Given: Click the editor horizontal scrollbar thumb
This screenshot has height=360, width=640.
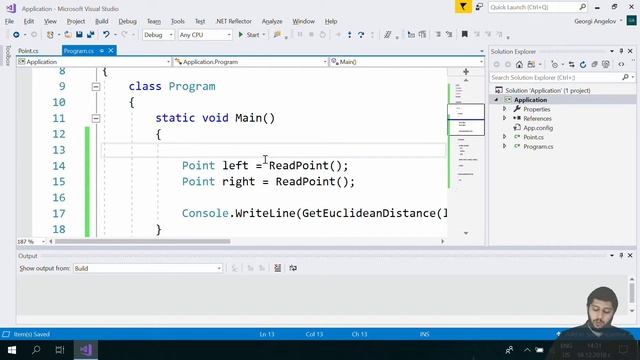Looking at the screenshot, I should point(143,241).
